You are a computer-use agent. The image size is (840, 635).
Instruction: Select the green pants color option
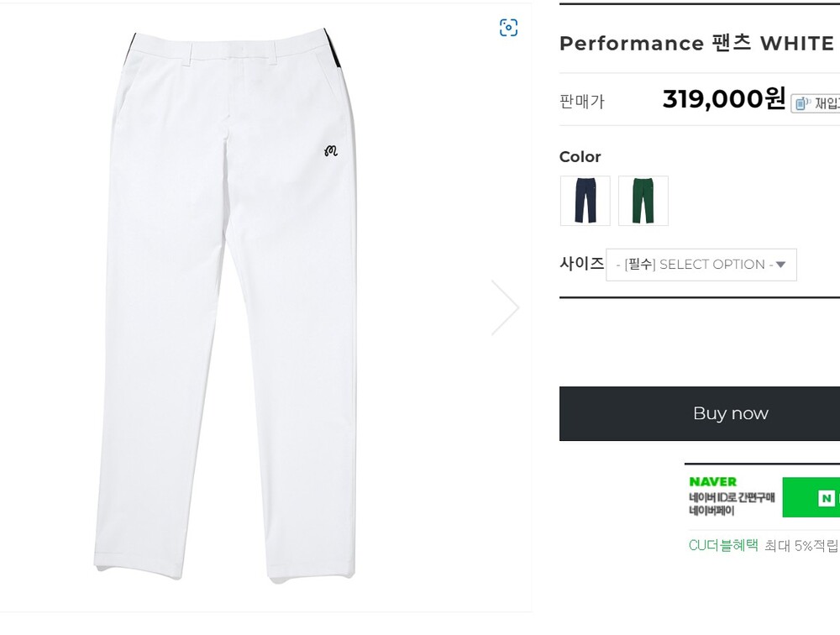(643, 201)
